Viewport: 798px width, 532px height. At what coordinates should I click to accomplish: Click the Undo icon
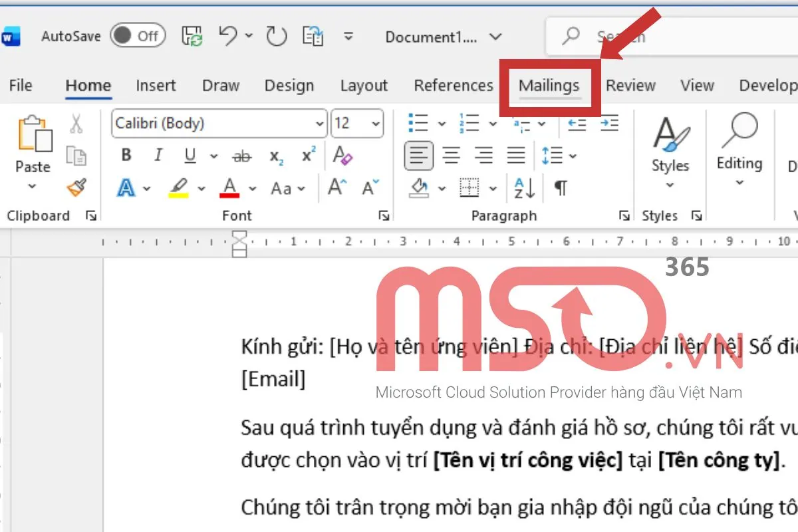click(225, 37)
